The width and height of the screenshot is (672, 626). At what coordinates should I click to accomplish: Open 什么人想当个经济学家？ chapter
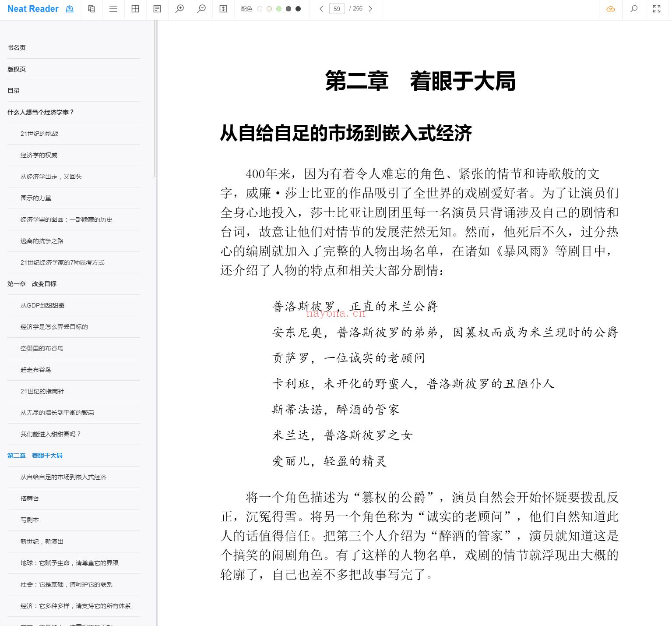41,112
